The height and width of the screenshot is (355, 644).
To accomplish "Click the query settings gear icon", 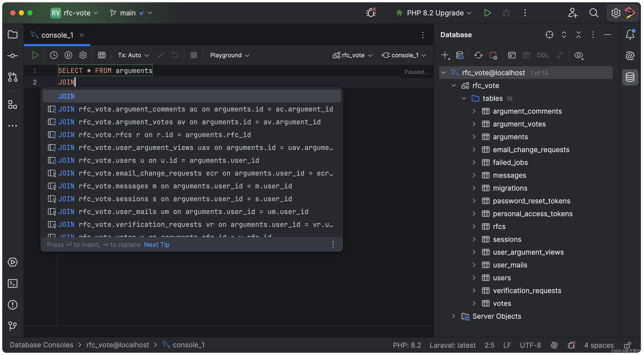I will coord(83,55).
